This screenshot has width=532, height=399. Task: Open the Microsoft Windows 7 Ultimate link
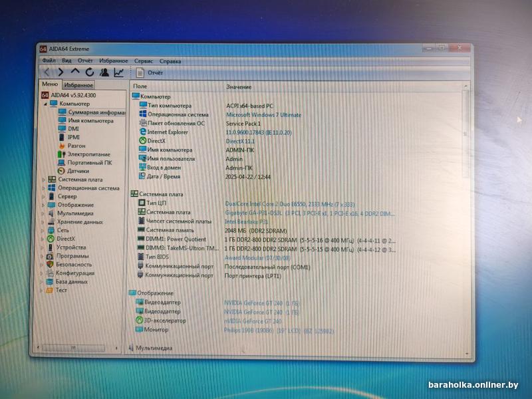(x=263, y=115)
